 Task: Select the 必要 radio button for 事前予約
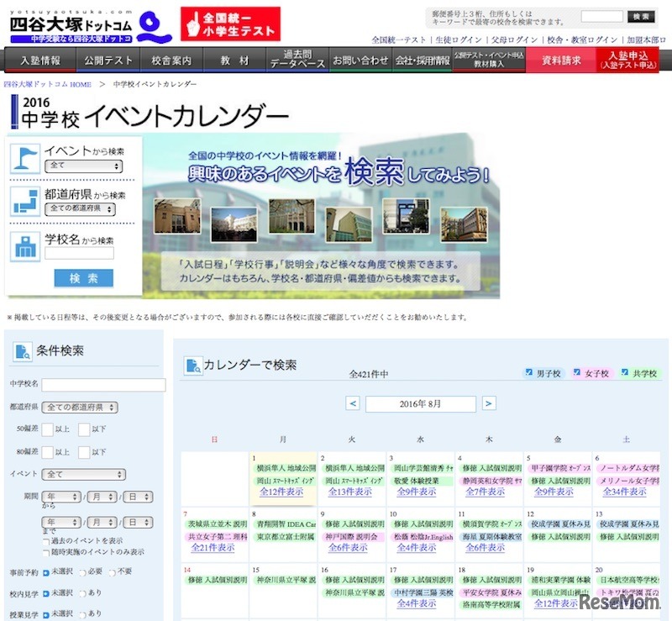84,571
